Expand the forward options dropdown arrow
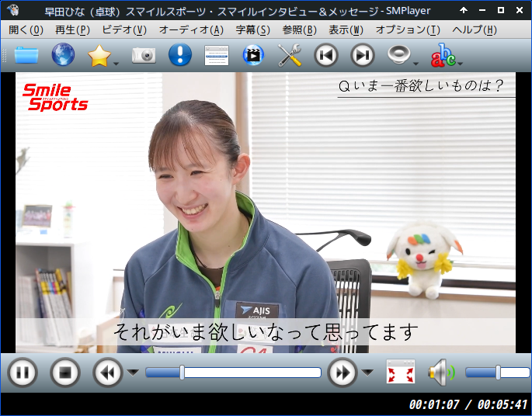 367,373
